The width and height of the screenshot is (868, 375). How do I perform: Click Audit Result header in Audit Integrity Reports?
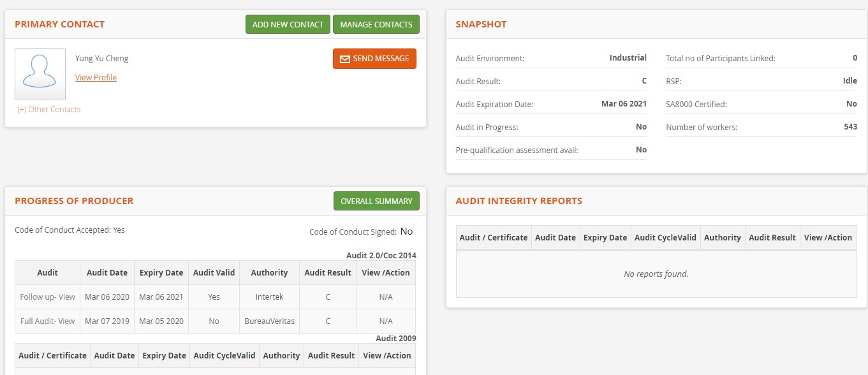(x=772, y=238)
